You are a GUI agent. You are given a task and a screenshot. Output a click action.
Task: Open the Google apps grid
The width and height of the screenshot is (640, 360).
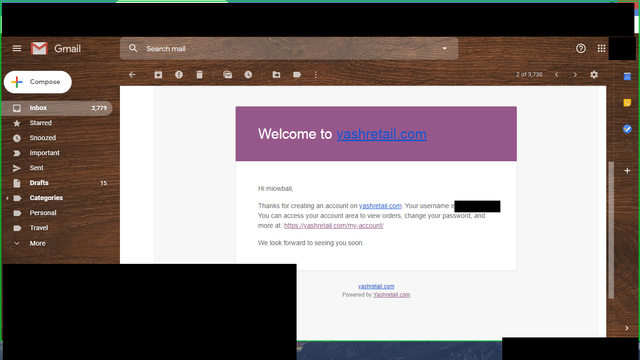[x=601, y=49]
